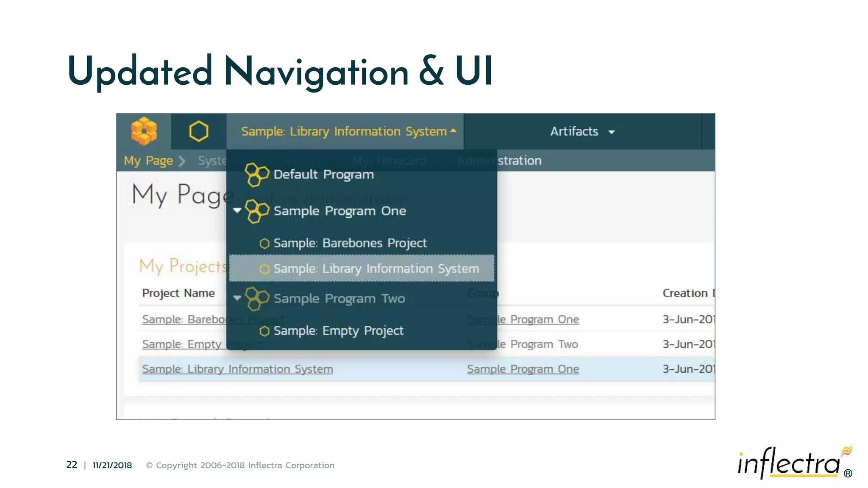Click the Default Program honeycomb icon
868x488 pixels.
(257, 175)
